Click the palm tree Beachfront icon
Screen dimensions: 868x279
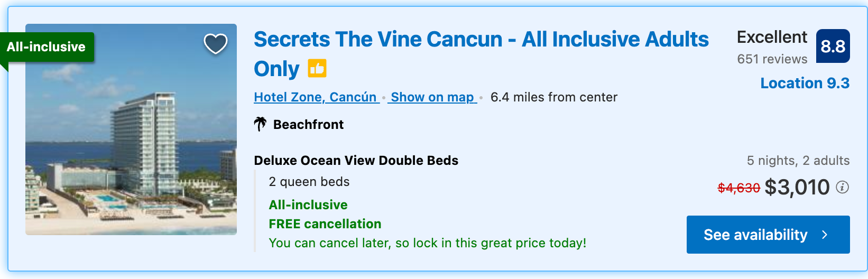pyautogui.click(x=260, y=124)
